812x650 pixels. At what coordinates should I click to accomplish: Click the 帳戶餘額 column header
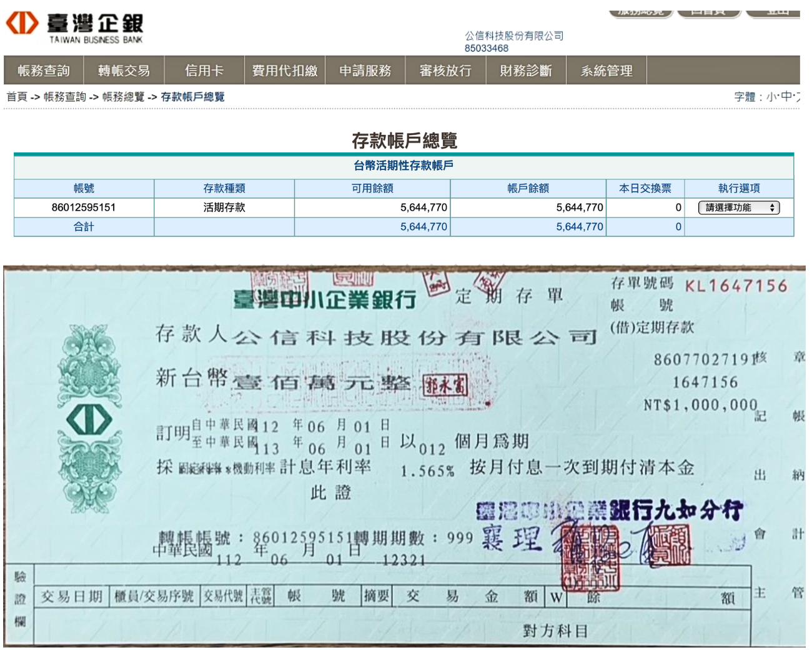(528, 188)
